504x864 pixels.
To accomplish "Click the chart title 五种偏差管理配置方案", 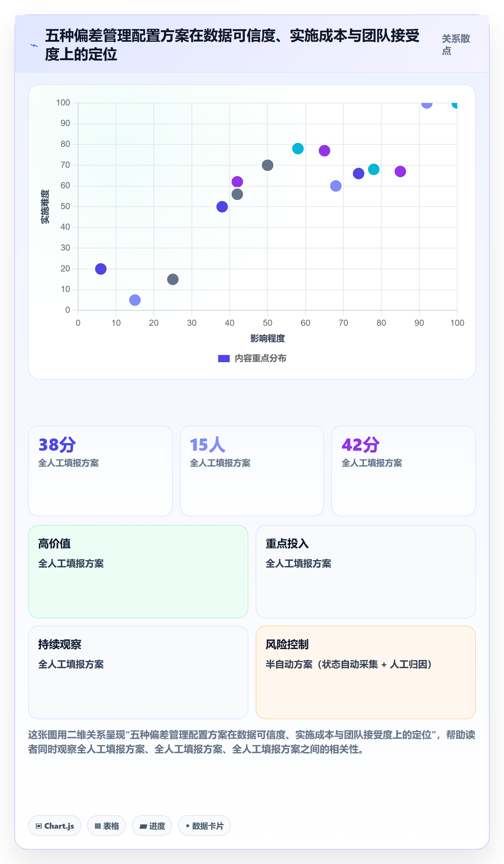I will click(232, 45).
